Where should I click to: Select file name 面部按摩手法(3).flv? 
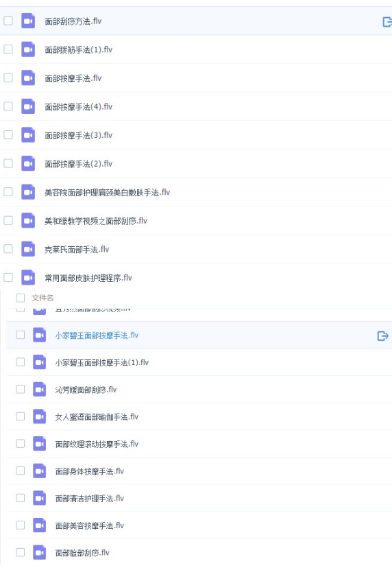79,136
